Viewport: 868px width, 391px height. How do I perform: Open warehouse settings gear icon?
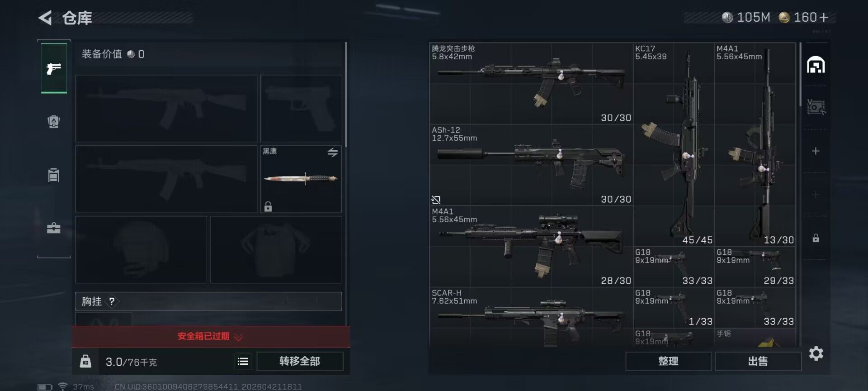click(816, 353)
